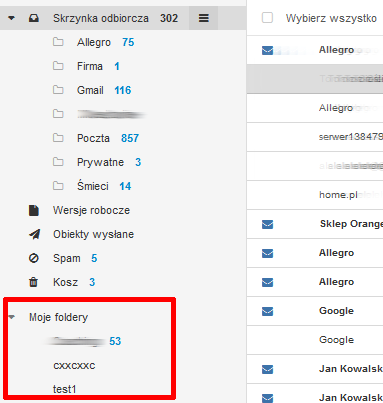The height and width of the screenshot is (403, 383).
Task: Click the Obiekty wysłane paper plane icon
Action: coord(34,234)
